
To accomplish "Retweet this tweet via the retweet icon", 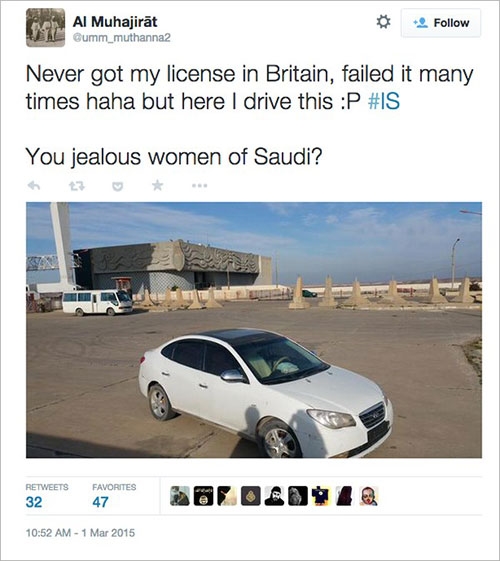I will [x=77, y=186].
